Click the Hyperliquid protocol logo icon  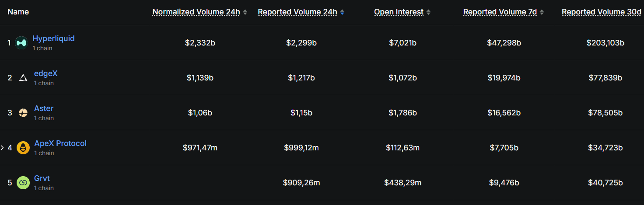21,43
